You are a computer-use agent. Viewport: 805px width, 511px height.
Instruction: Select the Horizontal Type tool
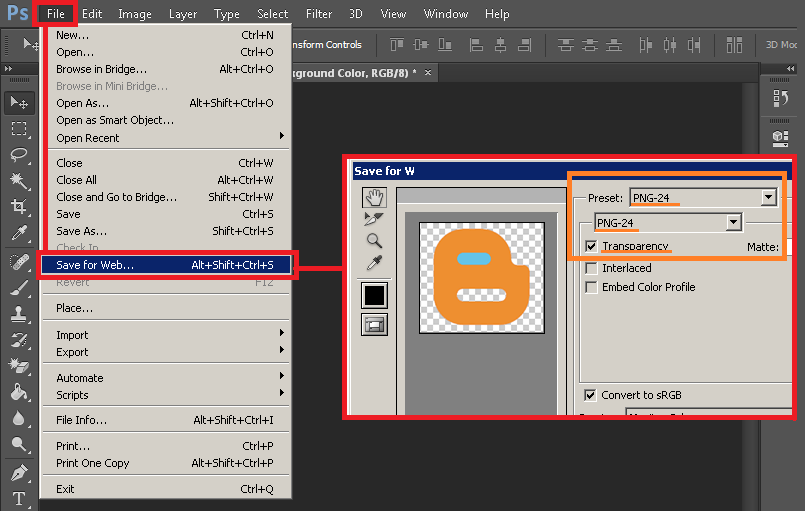click(20, 498)
